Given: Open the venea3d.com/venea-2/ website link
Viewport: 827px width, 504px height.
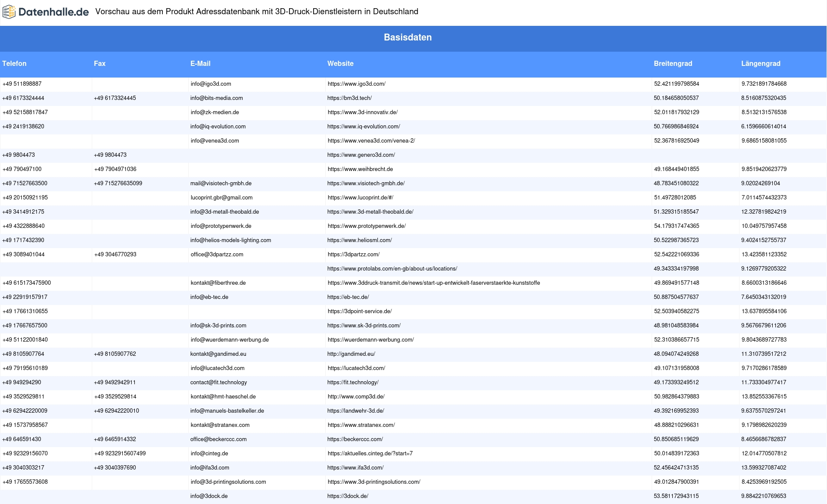Looking at the screenshot, I should 371,141.
